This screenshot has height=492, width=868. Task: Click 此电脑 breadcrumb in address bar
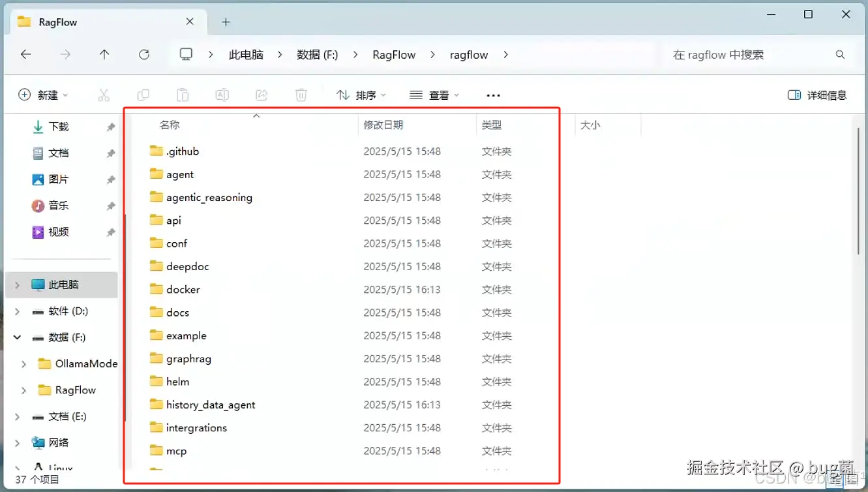(246, 55)
